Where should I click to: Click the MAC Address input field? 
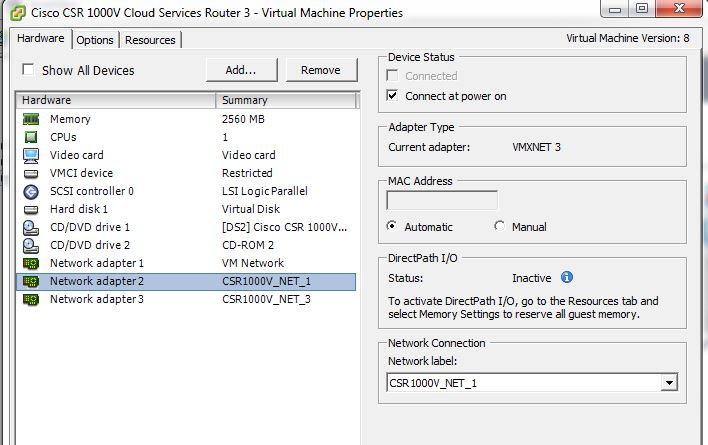click(x=442, y=200)
